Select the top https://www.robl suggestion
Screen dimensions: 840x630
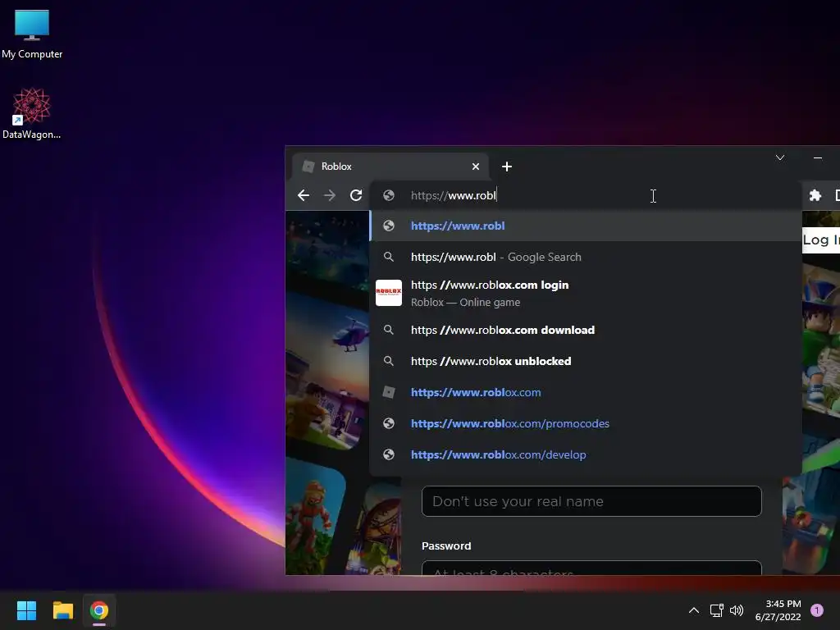pyautogui.click(x=586, y=226)
